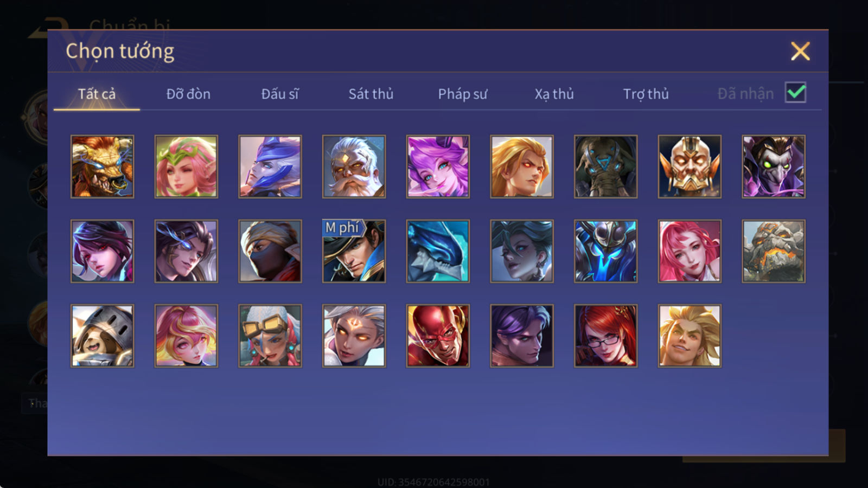
Task: Switch to the Đỡ đòn tab
Action: point(188,94)
